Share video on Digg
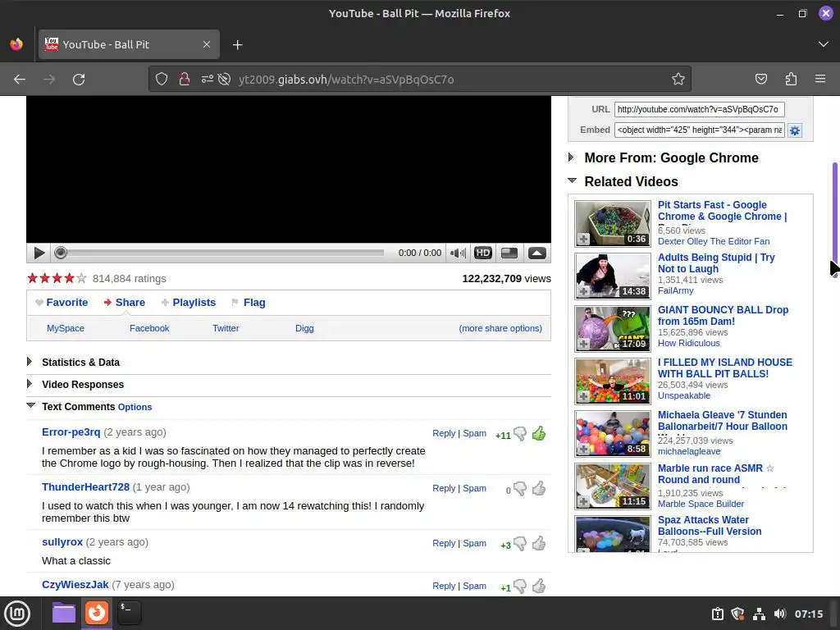Viewport: 840px width, 630px height. [304, 328]
